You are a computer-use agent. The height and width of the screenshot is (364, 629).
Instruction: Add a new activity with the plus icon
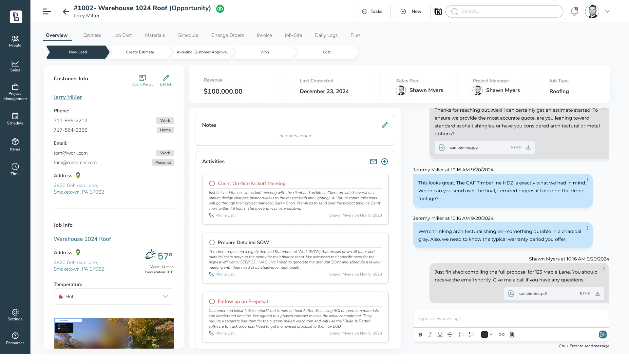point(385,162)
